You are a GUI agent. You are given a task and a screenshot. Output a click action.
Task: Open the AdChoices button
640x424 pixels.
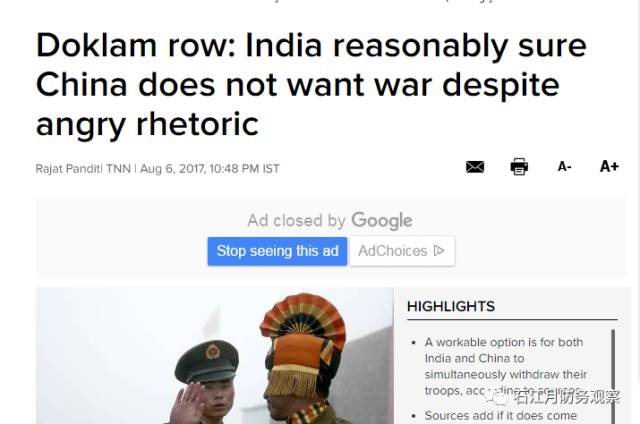point(402,251)
